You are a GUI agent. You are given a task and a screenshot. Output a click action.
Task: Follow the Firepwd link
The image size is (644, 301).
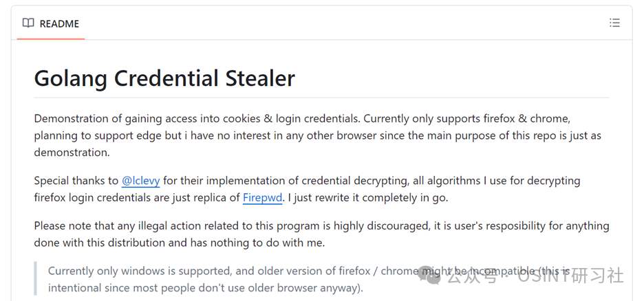coord(262,198)
